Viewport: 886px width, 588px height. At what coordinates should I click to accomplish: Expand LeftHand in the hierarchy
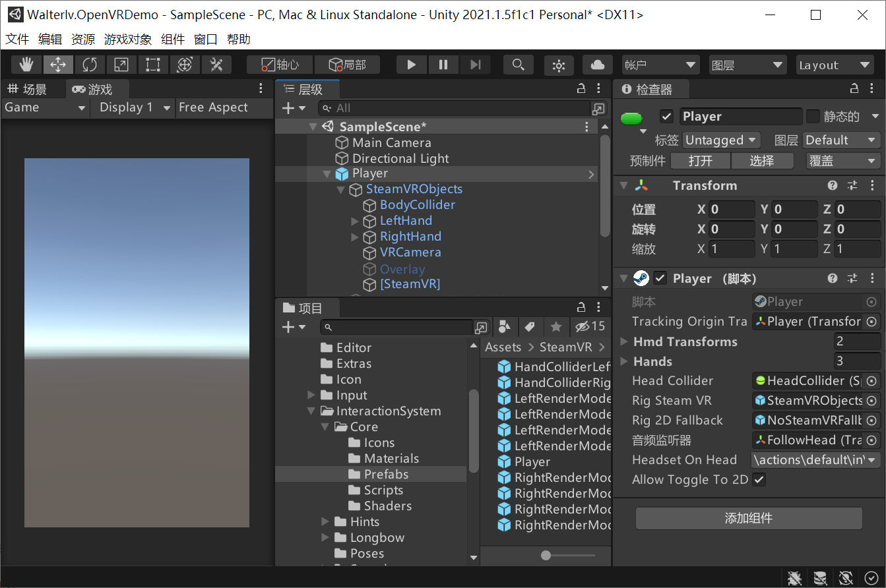(355, 221)
